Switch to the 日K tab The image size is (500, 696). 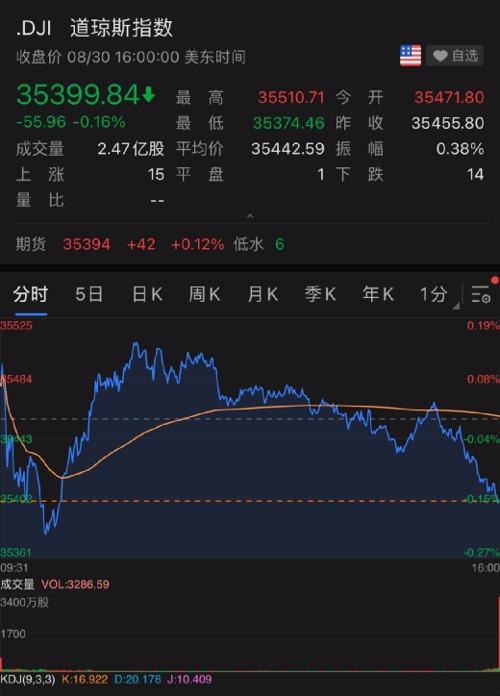coord(147,294)
